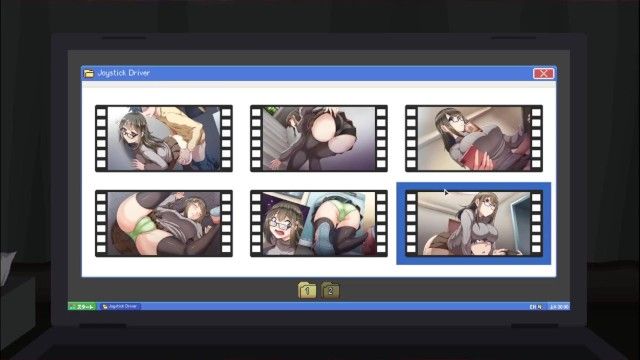This screenshot has width=640, height=360.
Task: Select the Joystick Driver taskbar item
Action: coord(120,307)
